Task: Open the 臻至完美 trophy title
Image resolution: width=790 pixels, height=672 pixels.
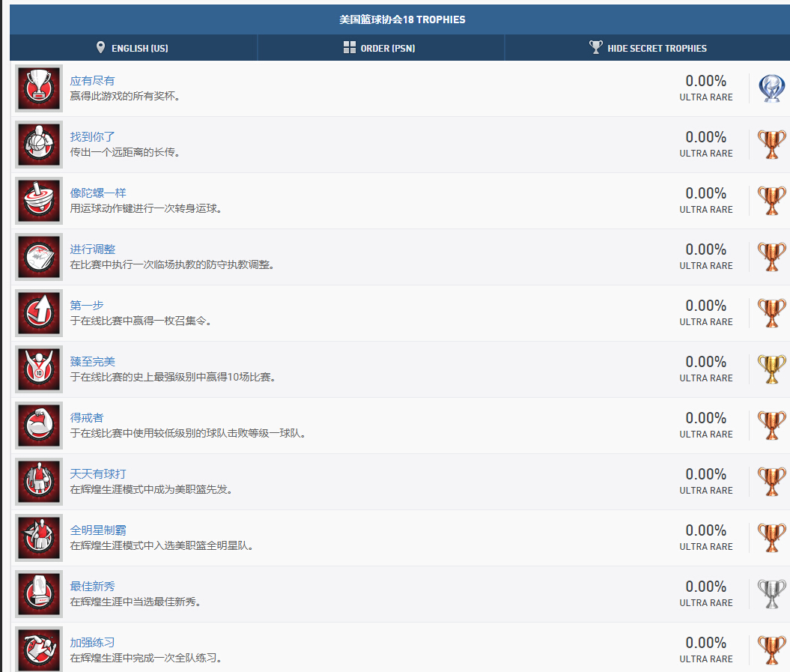Action: click(x=93, y=362)
